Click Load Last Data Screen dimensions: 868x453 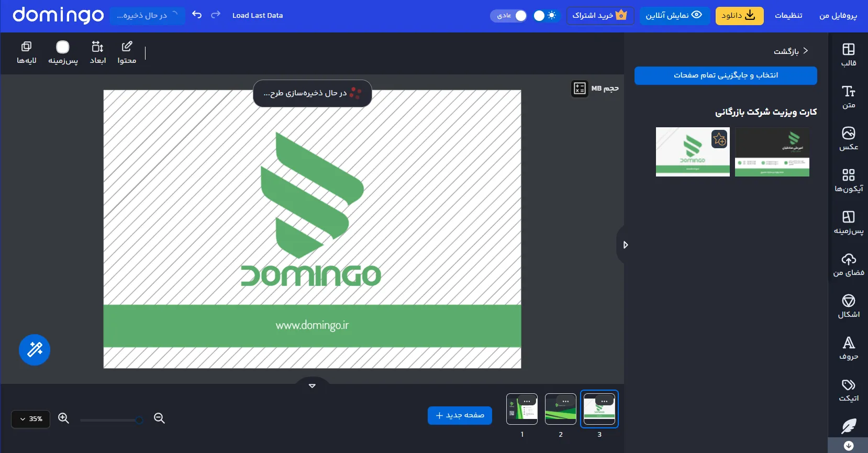[x=258, y=15]
